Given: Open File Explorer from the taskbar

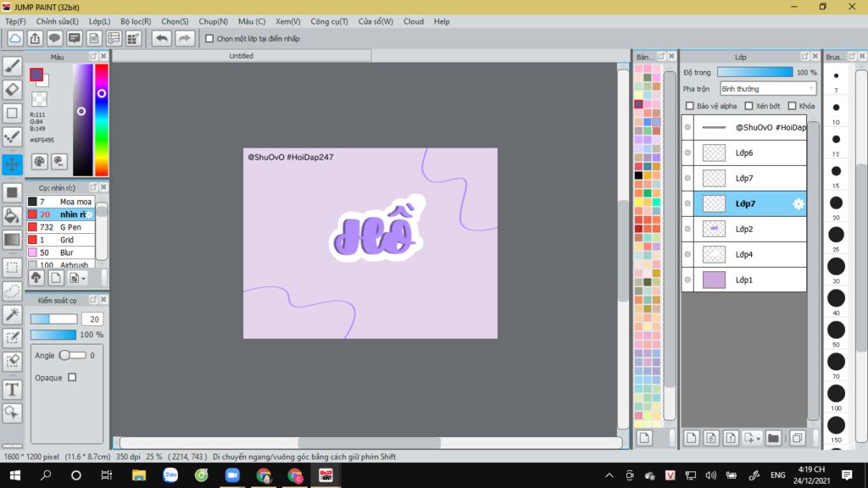Looking at the screenshot, I should (139, 475).
